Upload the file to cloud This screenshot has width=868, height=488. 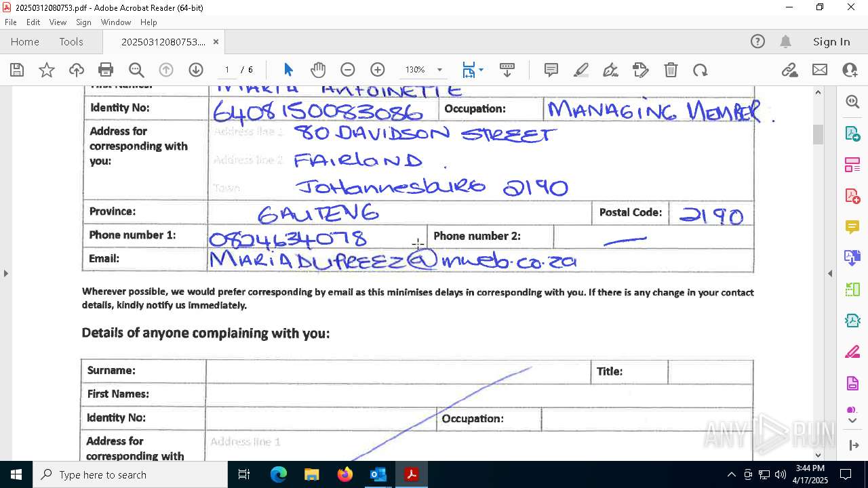pos(77,70)
